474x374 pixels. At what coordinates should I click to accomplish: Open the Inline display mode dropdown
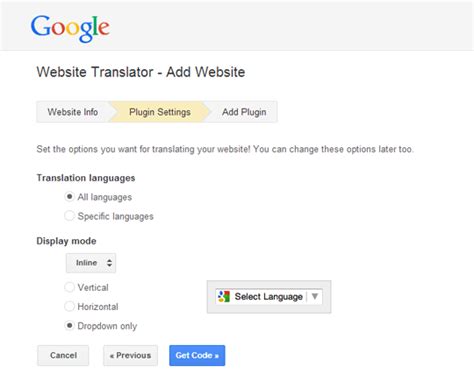point(91,263)
